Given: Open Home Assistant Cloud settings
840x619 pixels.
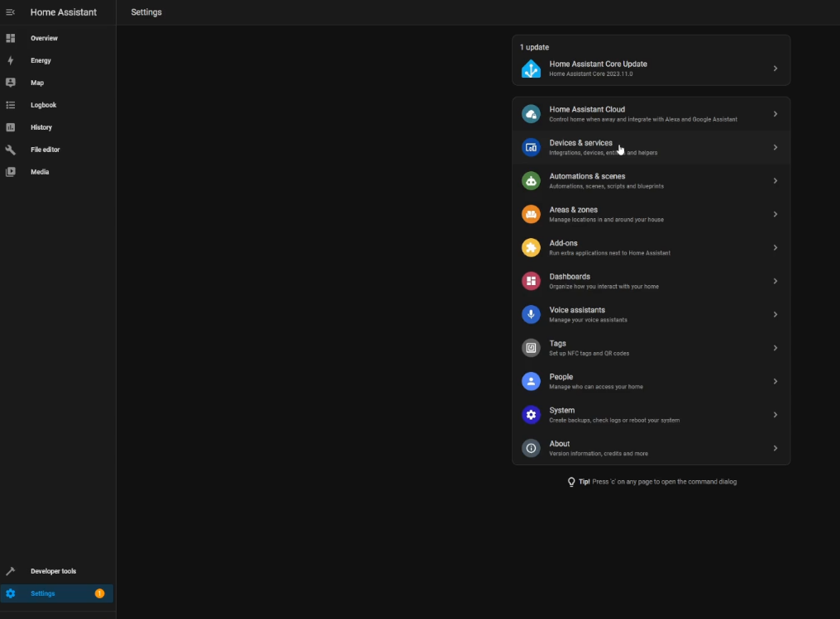Looking at the screenshot, I should coord(651,114).
